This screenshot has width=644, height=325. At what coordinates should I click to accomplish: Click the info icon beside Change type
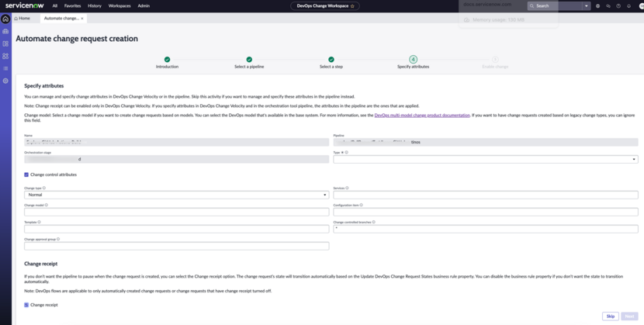pos(44,188)
